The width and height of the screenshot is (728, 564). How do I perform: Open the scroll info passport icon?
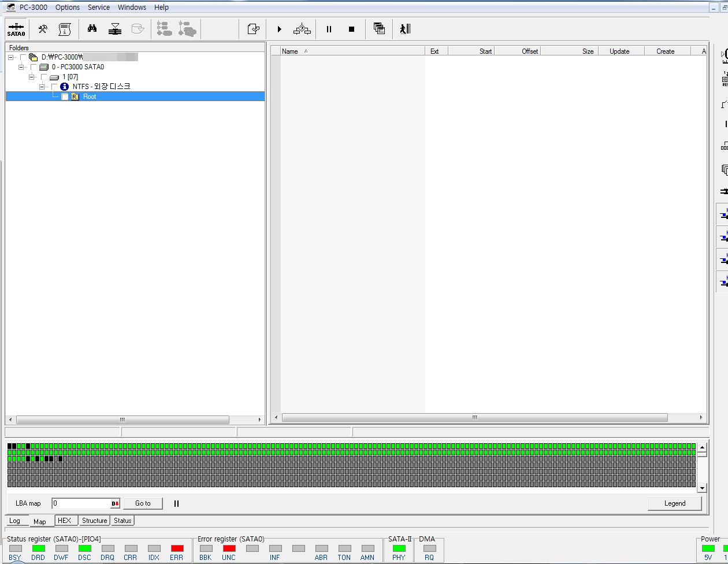click(x=64, y=29)
